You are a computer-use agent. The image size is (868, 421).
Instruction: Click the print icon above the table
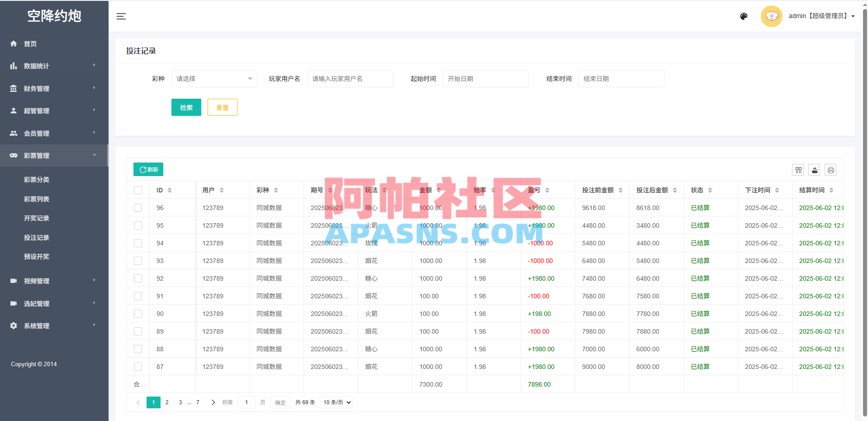831,170
